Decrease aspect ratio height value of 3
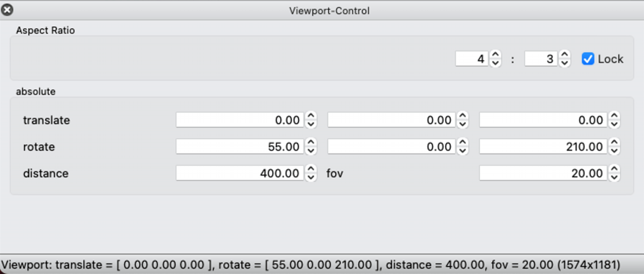 coord(565,63)
